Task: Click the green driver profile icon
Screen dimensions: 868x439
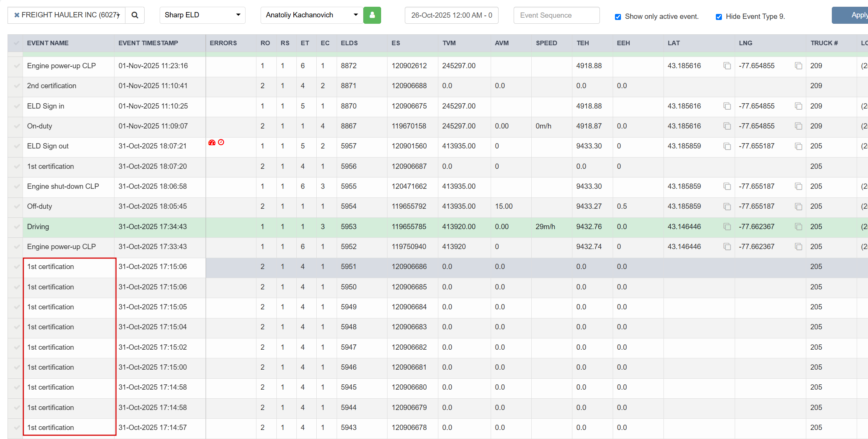Action: 372,15
